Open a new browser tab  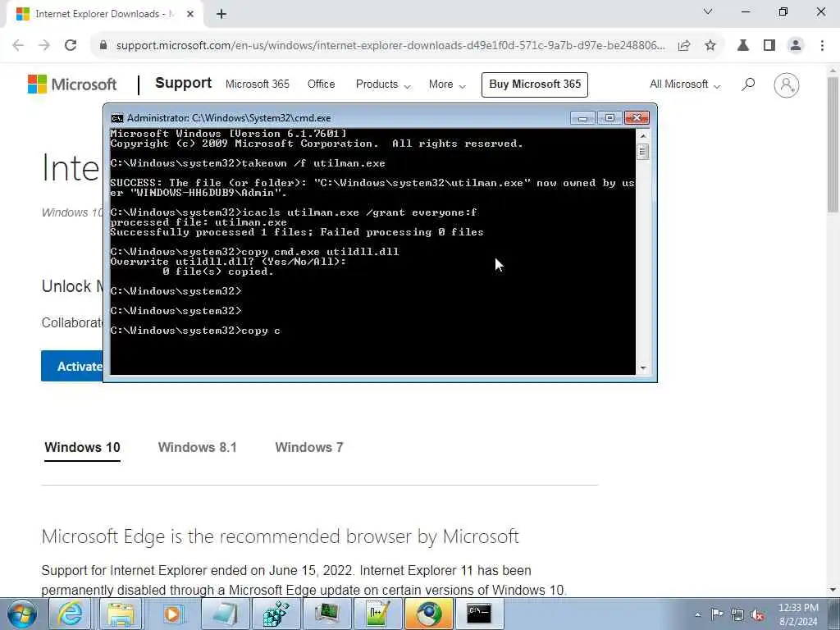point(221,14)
